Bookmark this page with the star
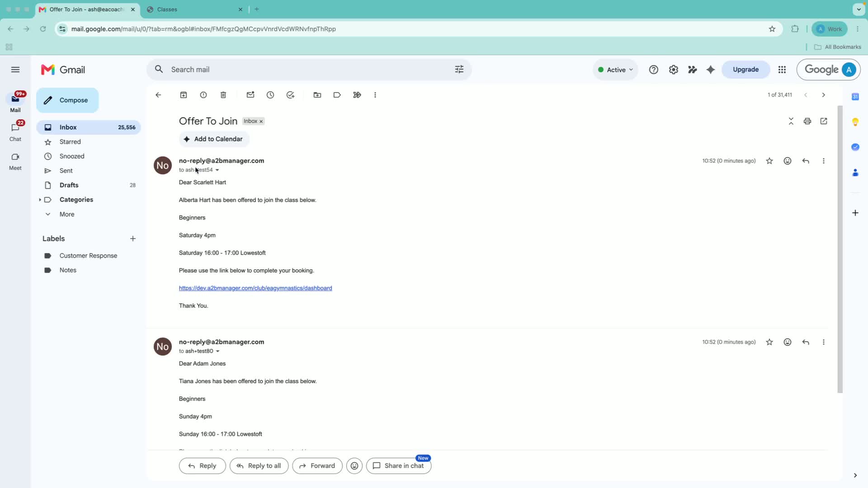The height and width of the screenshot is (488, 868). pos(772,29)
